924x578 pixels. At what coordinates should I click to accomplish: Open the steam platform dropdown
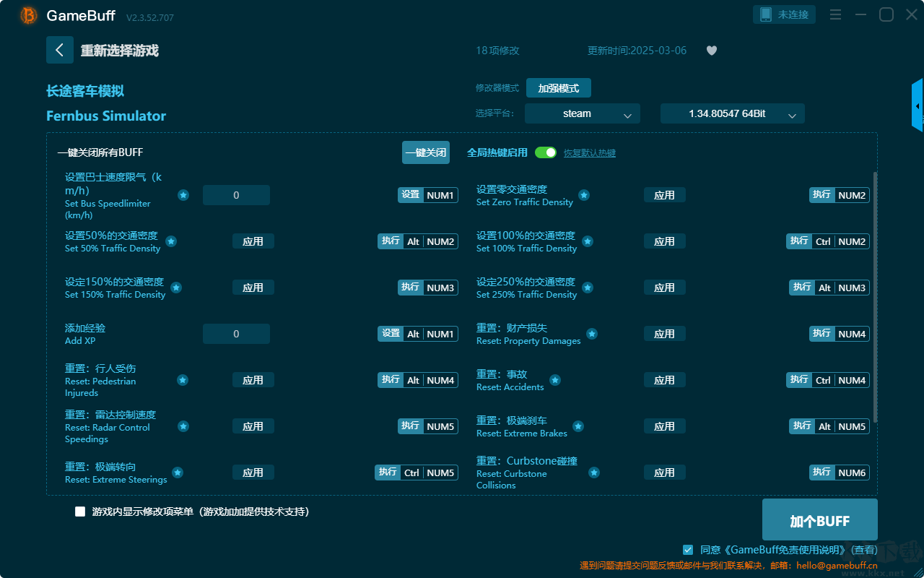(x=583, y=113)
